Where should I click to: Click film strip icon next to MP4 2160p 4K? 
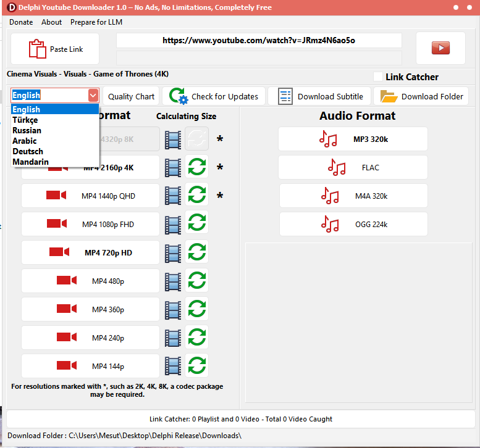(173, 168)
